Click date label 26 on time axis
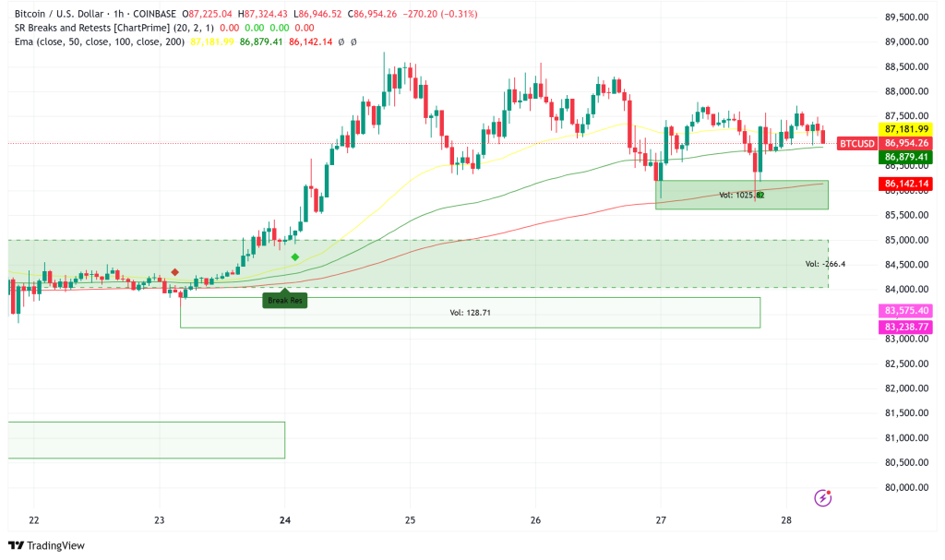Viewport: 945px width, 560px height. coord(536,520)
